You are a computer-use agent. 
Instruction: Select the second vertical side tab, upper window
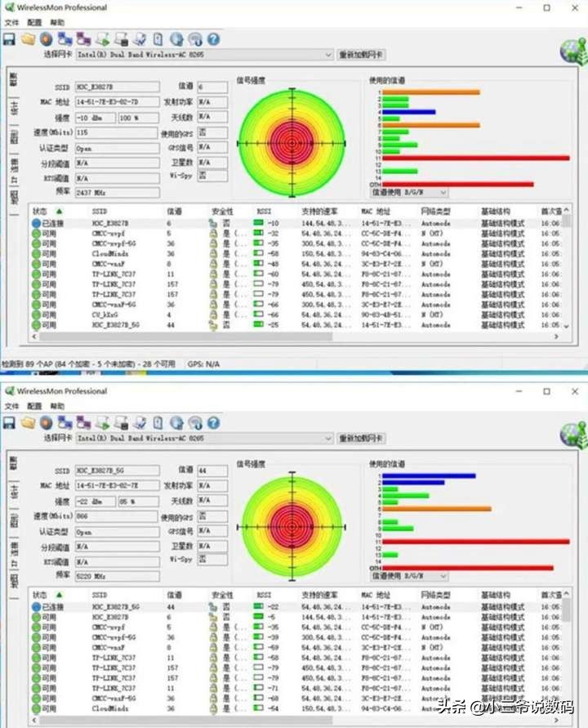(x=14, y=108)
